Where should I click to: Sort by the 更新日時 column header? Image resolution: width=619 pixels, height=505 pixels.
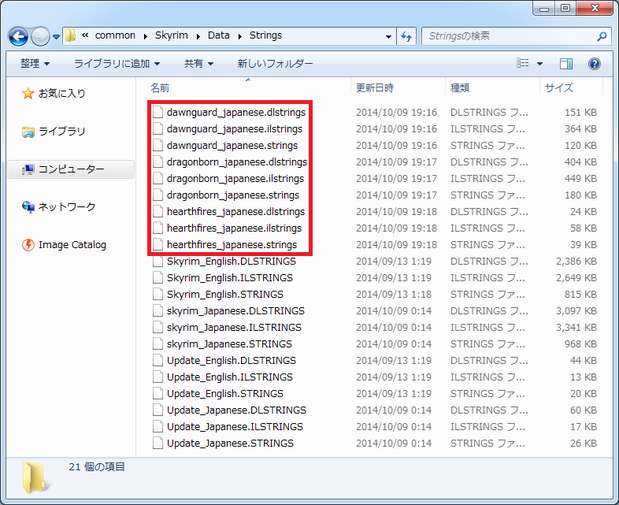(x=375, y=88)
